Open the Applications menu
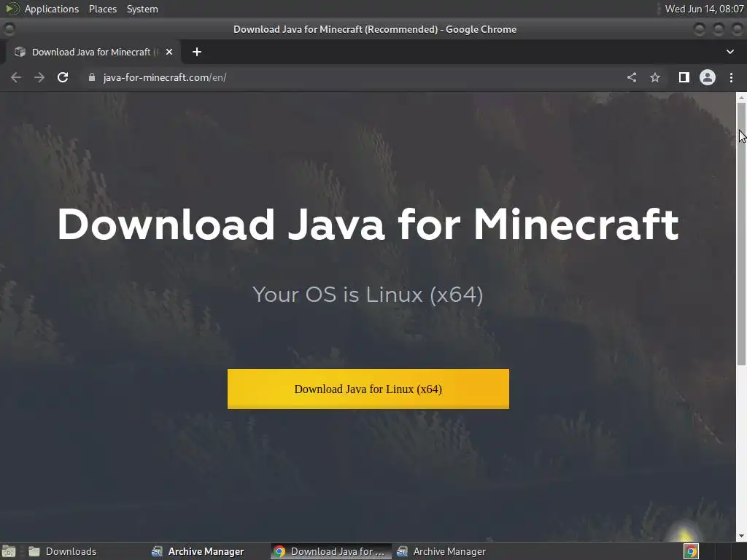Viewport: 747px width, 560px height. (x=52, y=9)
